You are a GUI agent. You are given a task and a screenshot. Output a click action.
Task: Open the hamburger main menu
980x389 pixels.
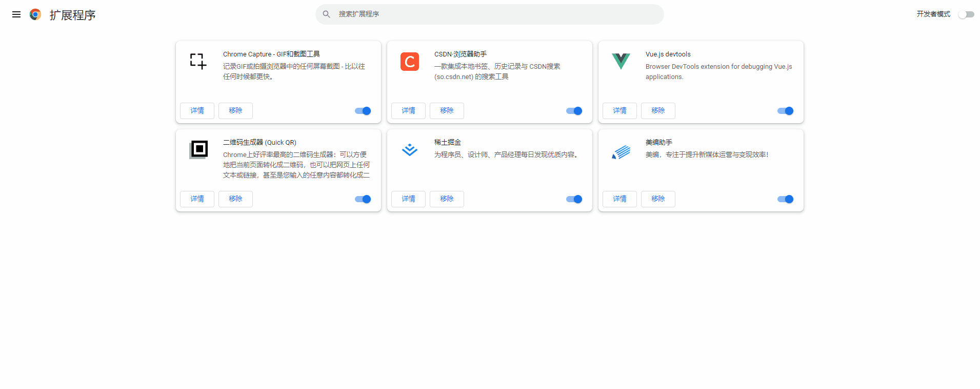(16, 14)
